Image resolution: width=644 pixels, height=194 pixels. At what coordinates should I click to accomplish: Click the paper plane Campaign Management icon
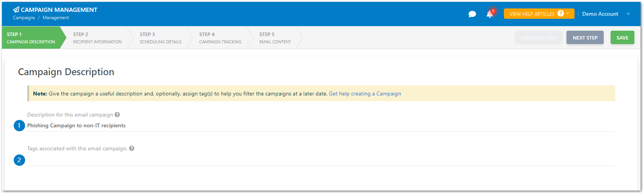(x=16, y=10)
